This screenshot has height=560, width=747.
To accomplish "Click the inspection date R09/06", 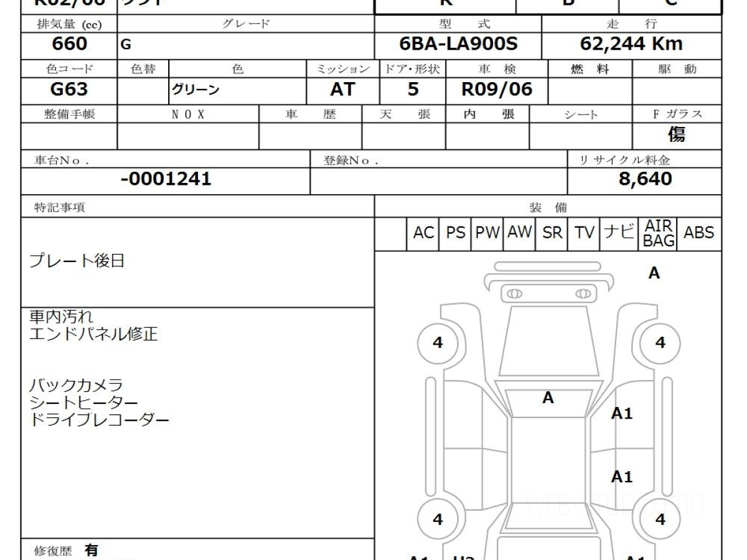I will [497, 90].
